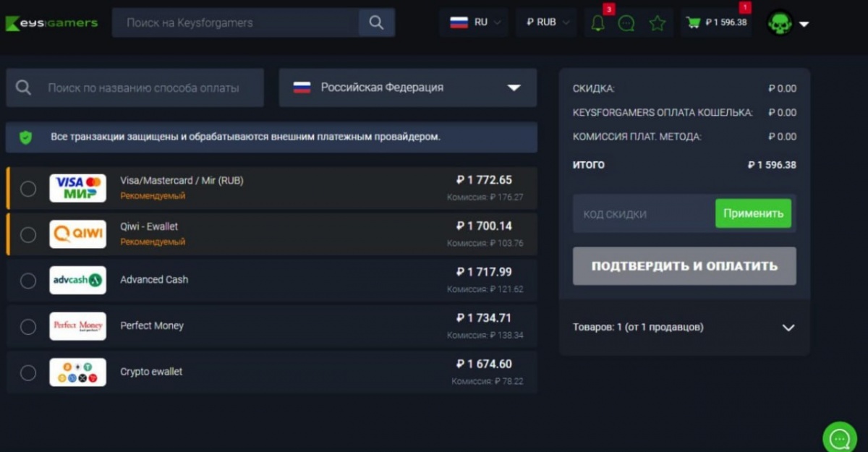Click the KEYSFORGAMERS ОПЛАТА КОШЕЛЬКА: label

point(663,112)
